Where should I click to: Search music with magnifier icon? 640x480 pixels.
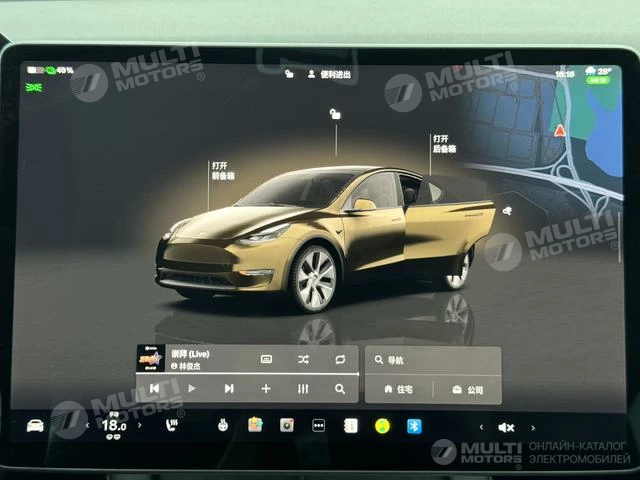(x=340, y=389)
